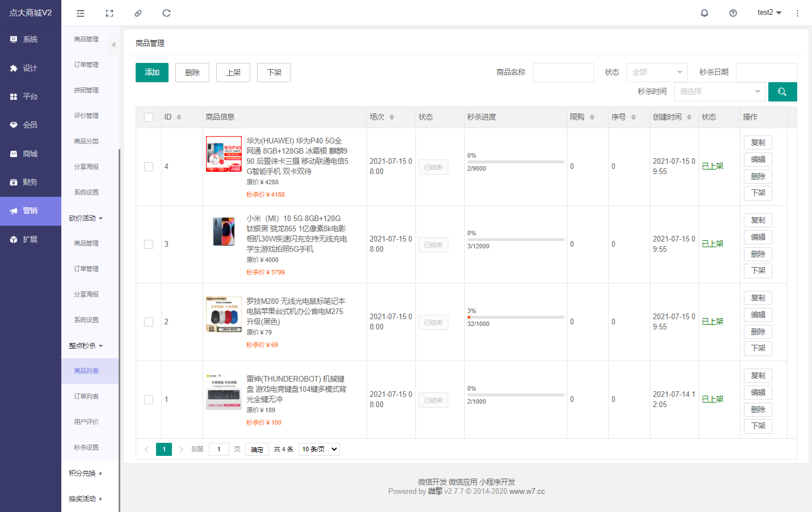
Task: Open 设计 in main sidebar
Action: click(x=31, y=68)
